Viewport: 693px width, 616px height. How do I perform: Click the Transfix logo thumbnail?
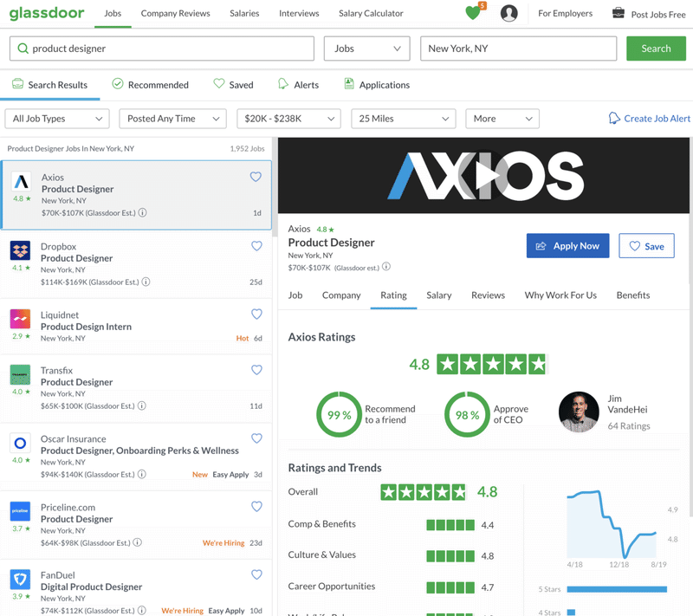click(20, 374)
